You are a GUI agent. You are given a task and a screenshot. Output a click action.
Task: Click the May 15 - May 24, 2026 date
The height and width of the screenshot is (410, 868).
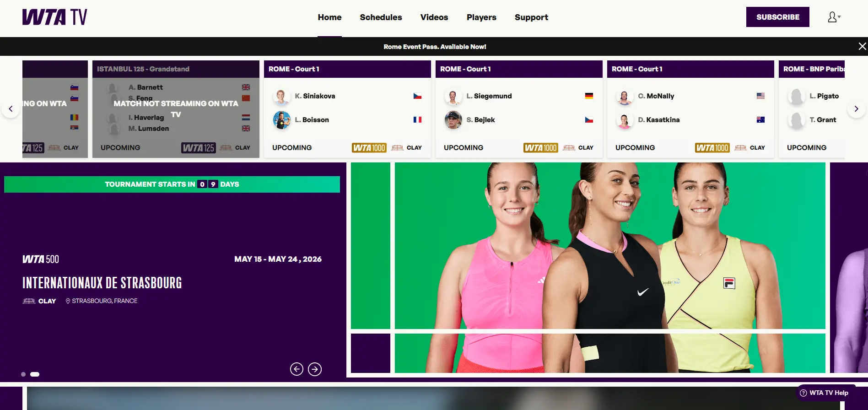[278, 259]
